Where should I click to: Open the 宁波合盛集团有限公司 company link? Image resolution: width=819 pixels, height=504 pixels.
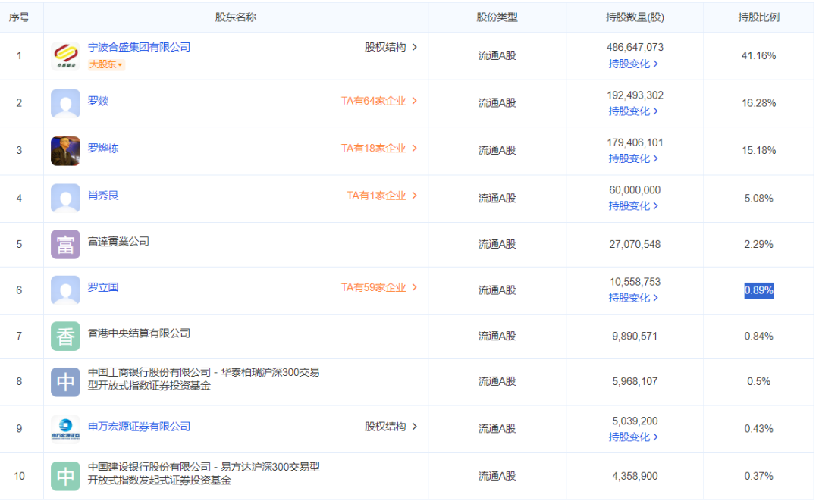[x=139, y=47]
